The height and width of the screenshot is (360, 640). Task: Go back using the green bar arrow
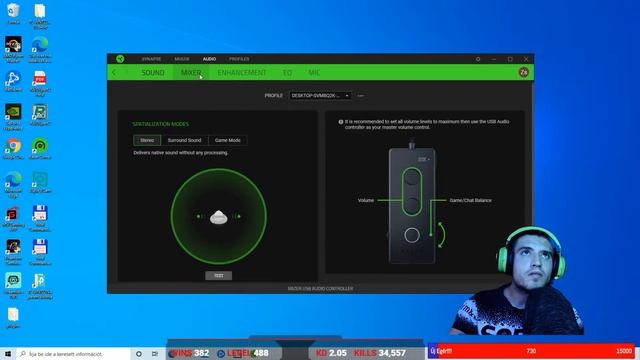[114, 72]
